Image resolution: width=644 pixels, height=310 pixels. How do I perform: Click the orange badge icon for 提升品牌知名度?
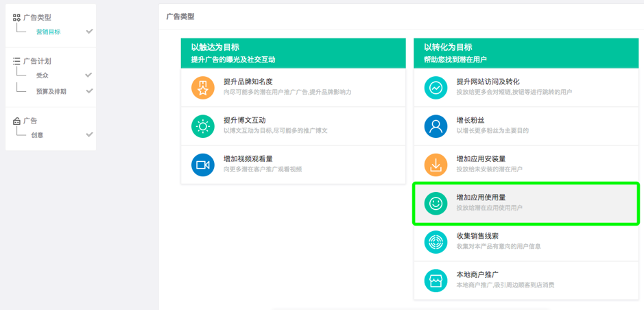[x=203, y=88]
